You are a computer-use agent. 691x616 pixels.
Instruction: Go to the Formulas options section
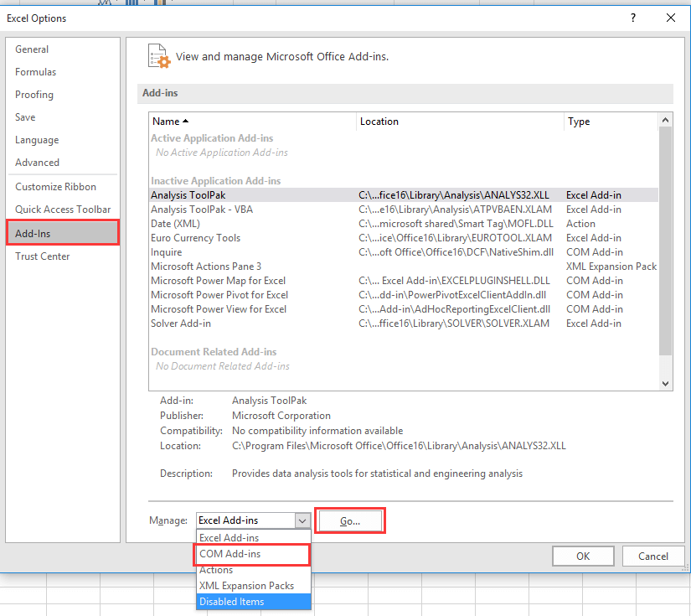35,71
